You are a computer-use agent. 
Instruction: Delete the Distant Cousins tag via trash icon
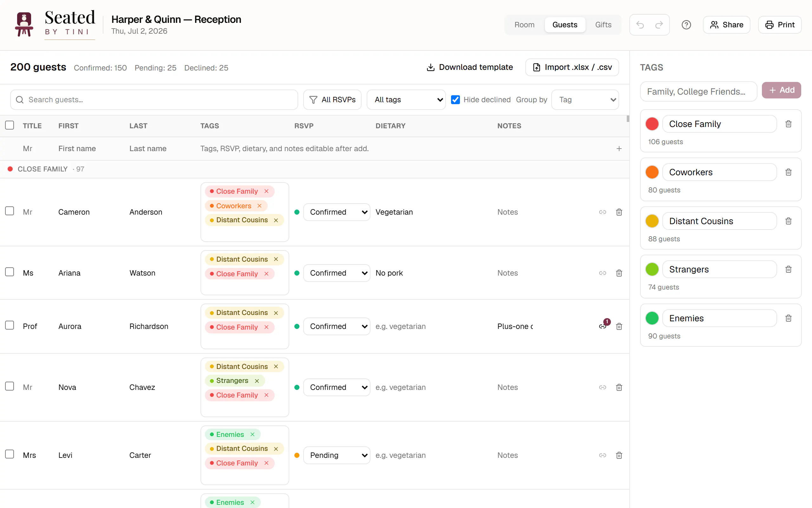pos(789,221)
